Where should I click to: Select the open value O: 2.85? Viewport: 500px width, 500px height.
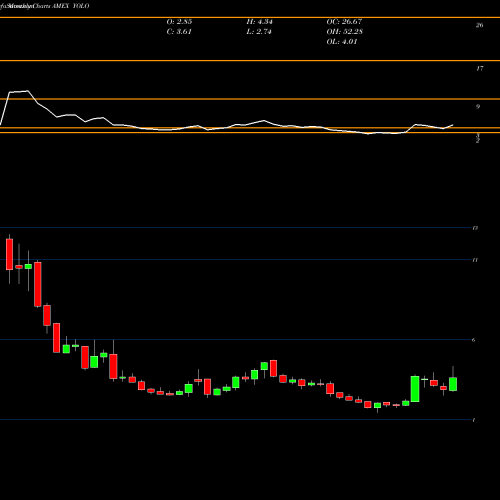point(179,22)
